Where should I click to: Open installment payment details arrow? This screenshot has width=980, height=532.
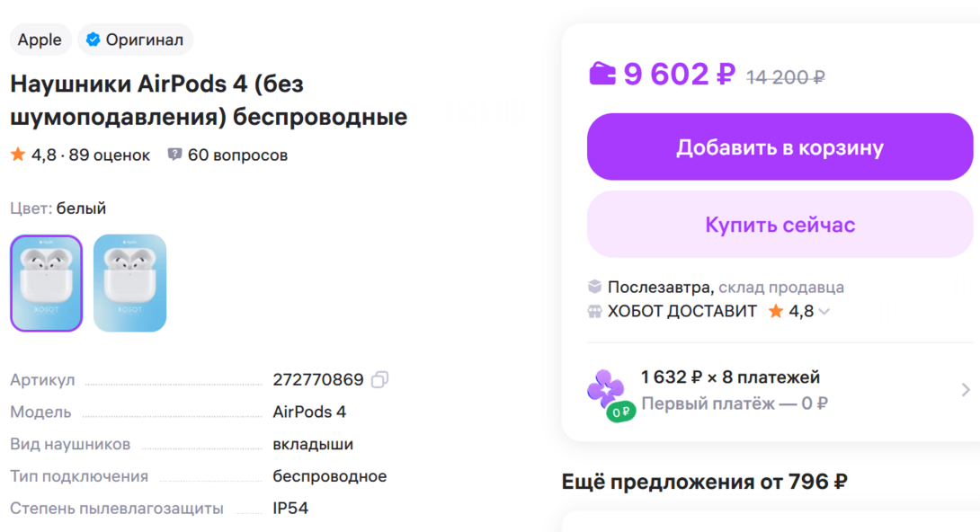pyautogui.click(x=966, y=390)
